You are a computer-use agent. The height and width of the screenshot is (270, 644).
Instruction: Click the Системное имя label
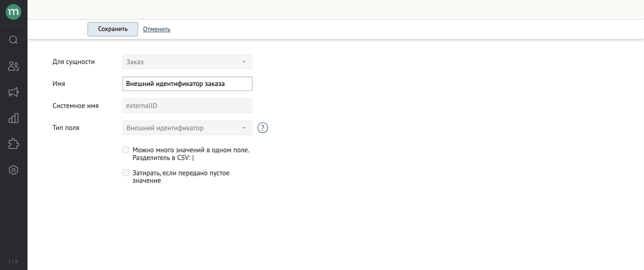coord(75,106)
